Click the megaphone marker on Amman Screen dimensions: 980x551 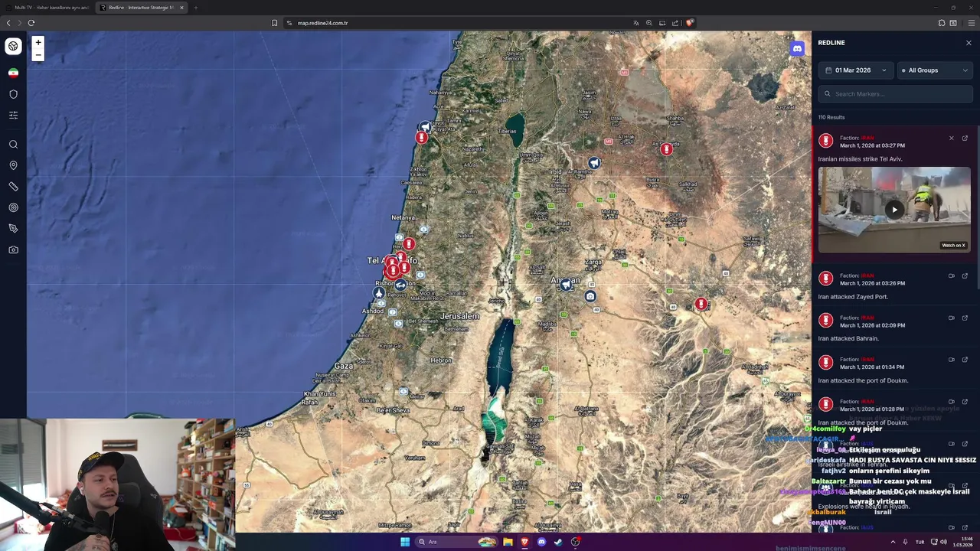[x=566, y=285]
